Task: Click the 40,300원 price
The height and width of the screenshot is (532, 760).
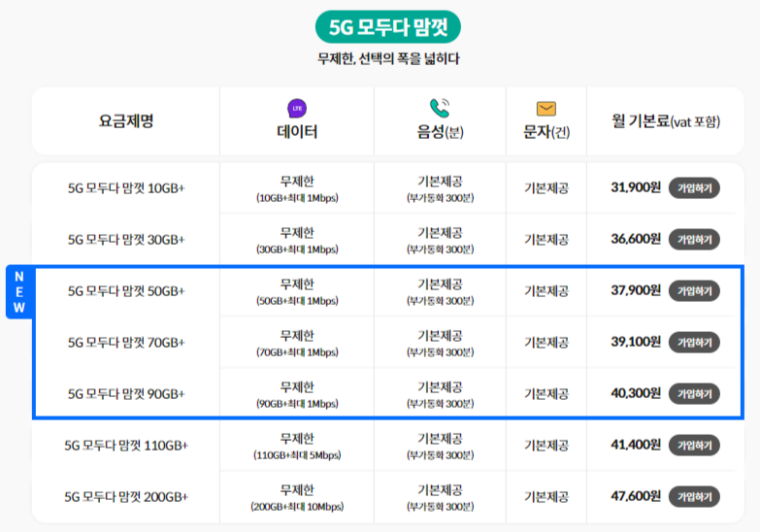Action: (x=636, y=393)
